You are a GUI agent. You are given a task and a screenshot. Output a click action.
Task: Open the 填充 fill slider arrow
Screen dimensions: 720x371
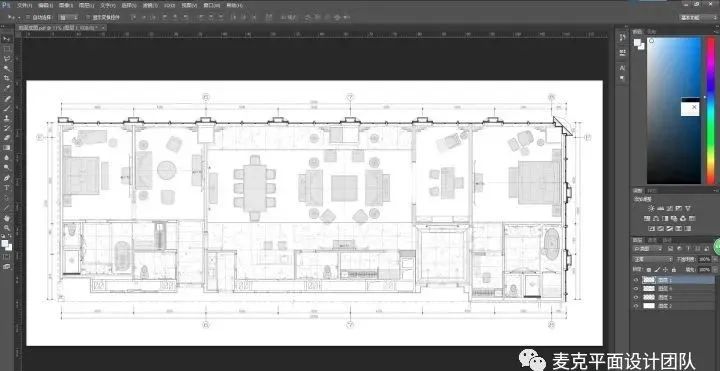[x=715, y=270]
